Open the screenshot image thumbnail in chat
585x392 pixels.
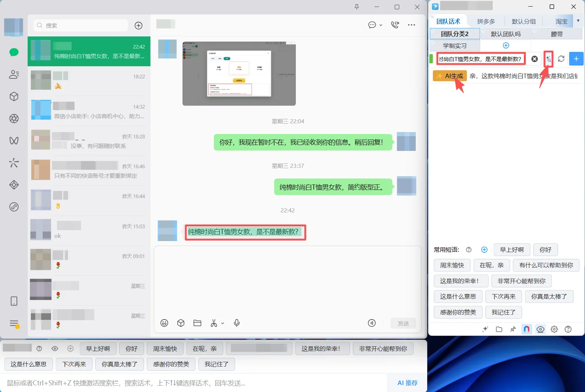(239, 74)
